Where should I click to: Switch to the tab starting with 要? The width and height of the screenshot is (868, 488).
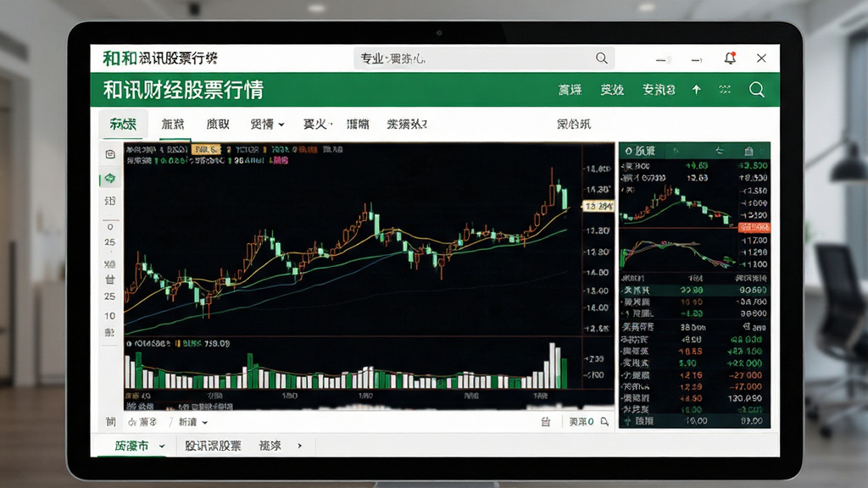pos(317,124)
